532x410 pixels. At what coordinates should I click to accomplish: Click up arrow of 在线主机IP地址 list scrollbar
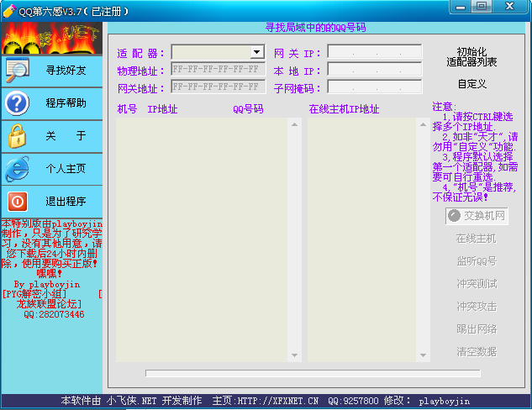(x=423, y=124)
